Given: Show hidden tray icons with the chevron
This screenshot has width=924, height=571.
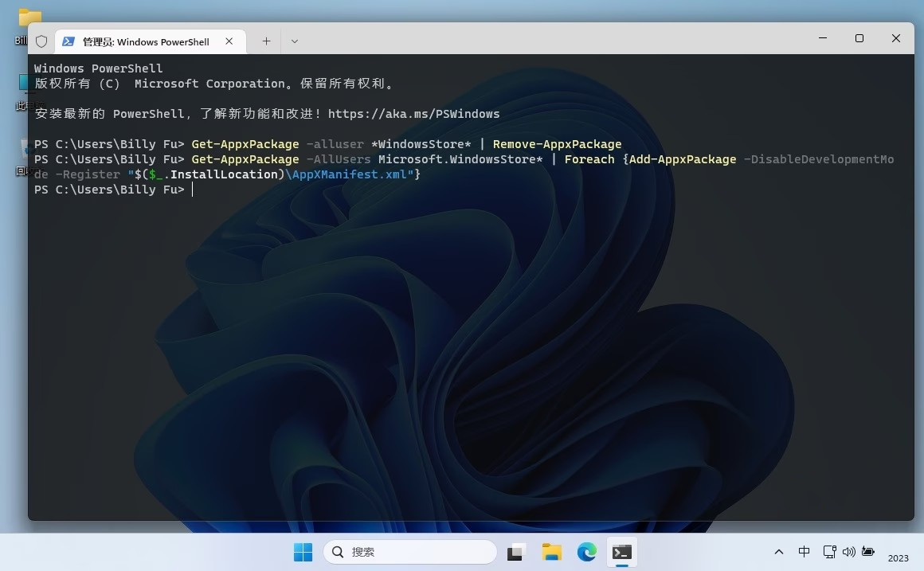Looking at the screenshot, I should tap(778, 551).
